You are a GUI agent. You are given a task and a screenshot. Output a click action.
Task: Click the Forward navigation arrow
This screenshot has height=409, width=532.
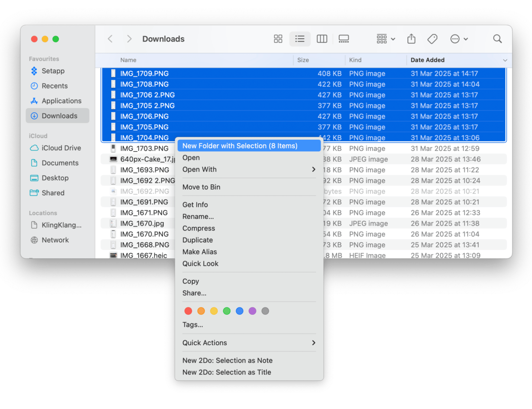(129, 39)
